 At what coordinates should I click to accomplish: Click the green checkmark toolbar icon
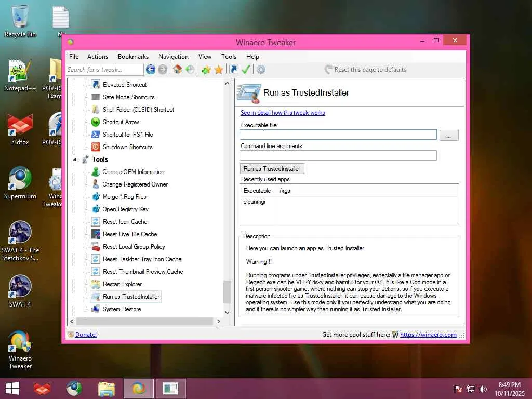click(246, 70)
